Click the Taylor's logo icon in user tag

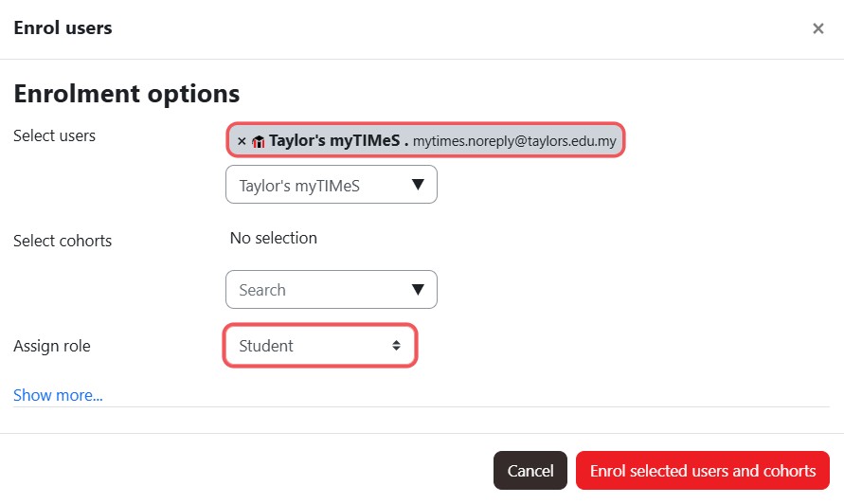pyautogui.click(x=259, y=141)
